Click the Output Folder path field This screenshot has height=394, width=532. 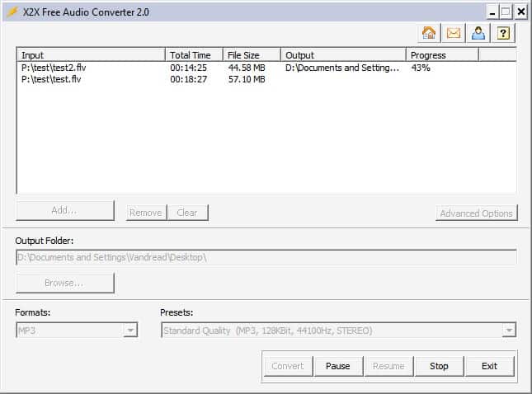(266, 257)
